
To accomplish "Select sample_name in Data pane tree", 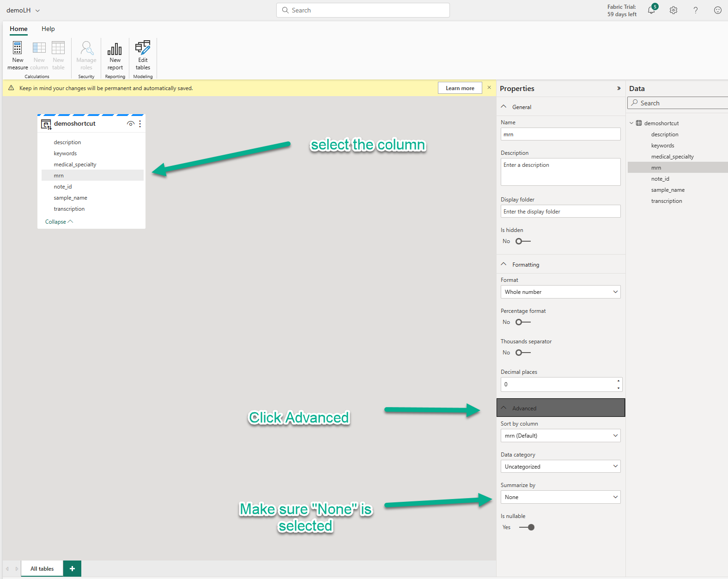I will (667, 190).
